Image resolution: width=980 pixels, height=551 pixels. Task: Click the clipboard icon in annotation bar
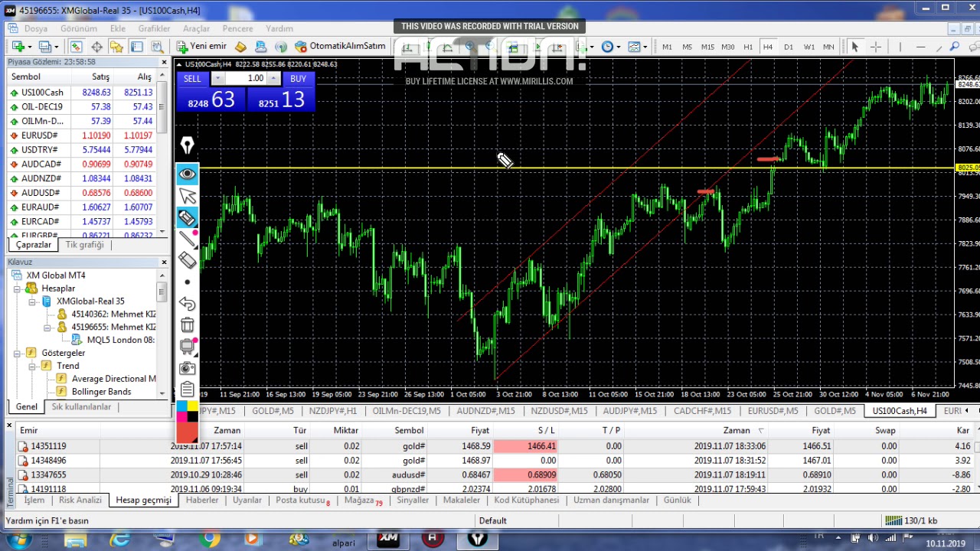pyautogui.click(x=187, y=389)
